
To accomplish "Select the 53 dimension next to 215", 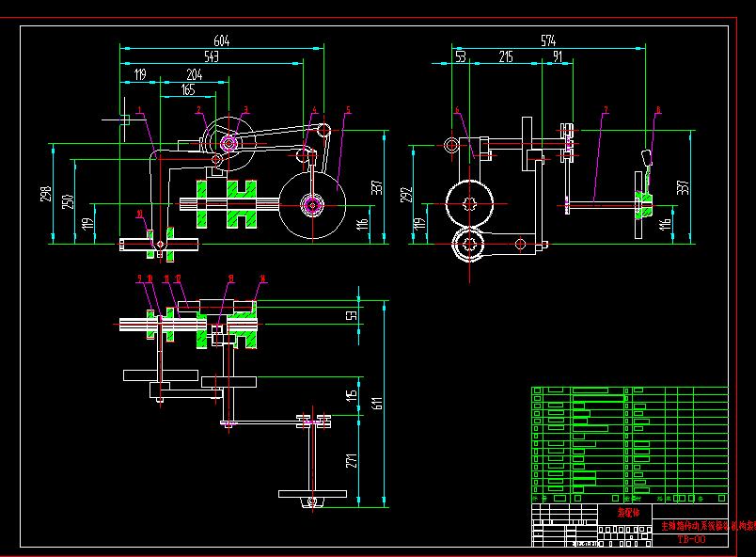I will pyautogui.click(x=461, y=56).
